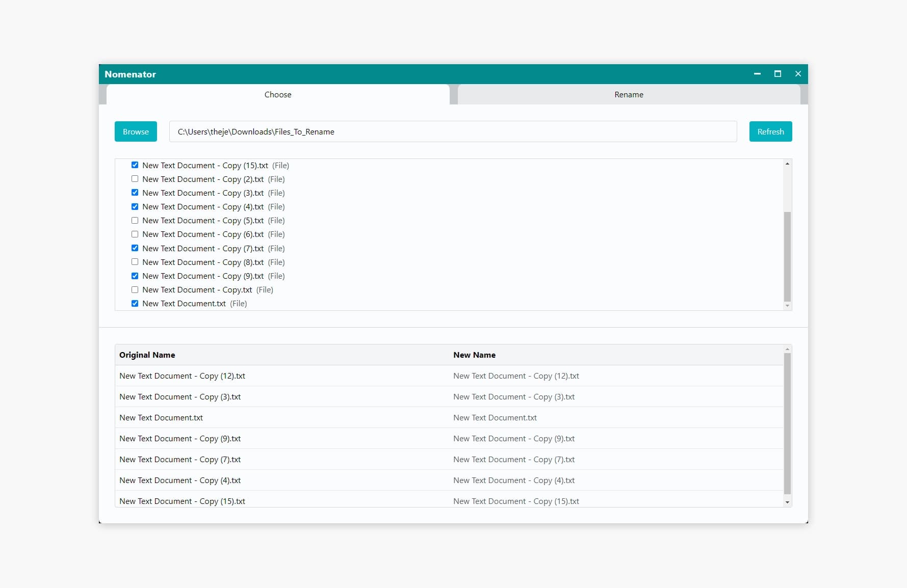Focus the folder path input field
The image size is (907, 588).
tap(453, 131)
